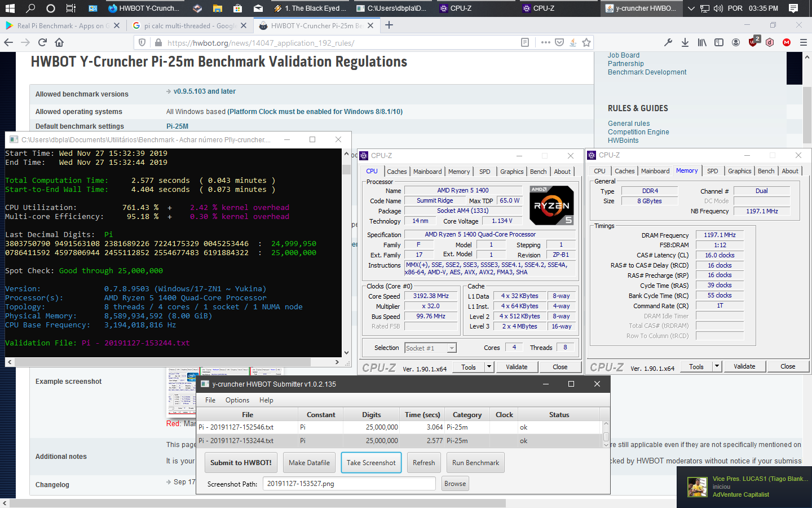The image size is (812, 508).
Task: Open Firefox downloads panel
Action: point(685,42)
